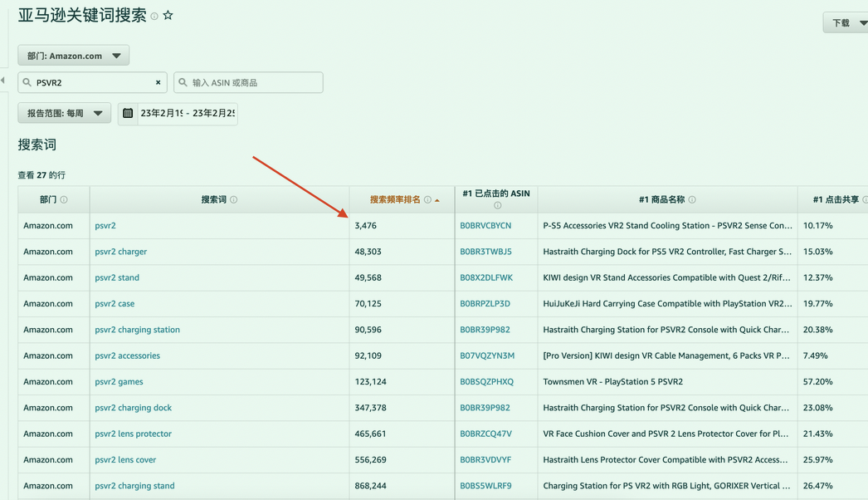Select the click share value 57.20%
This screenshot has height=500, width=868.
pyautogui.click(x=818, y=382)
